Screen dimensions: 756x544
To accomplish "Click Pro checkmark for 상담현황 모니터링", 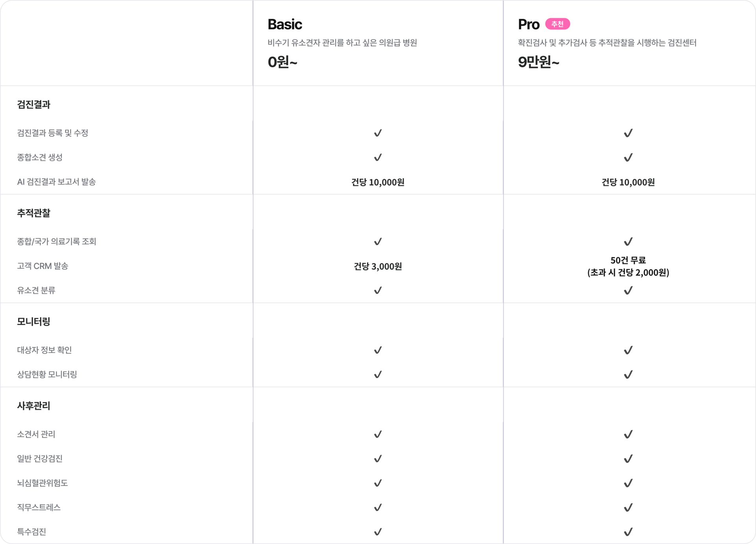I will 628,375.
